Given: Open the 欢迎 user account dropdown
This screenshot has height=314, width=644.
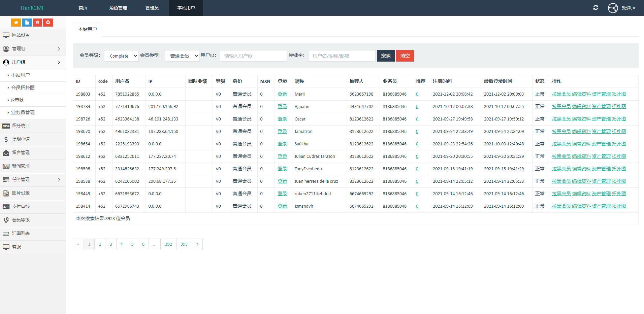Looking at the screenshot, I should (629, 8).
